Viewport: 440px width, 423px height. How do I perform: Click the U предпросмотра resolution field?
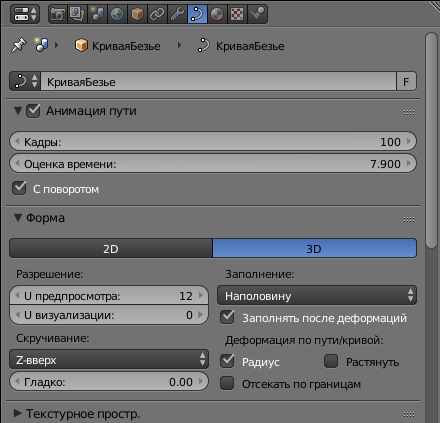pyautogui.click(x=109, y=295)
